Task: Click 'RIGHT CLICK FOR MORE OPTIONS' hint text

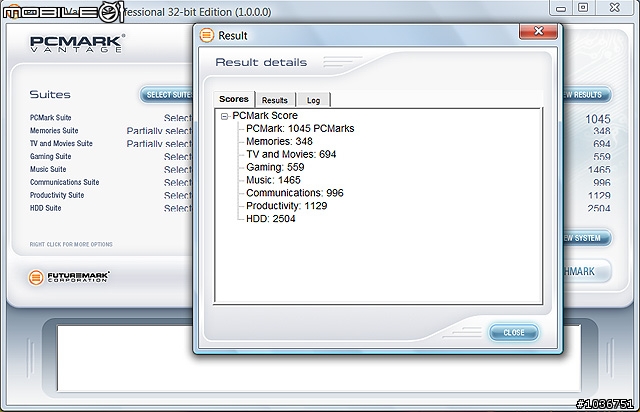Action: [71, 244]
